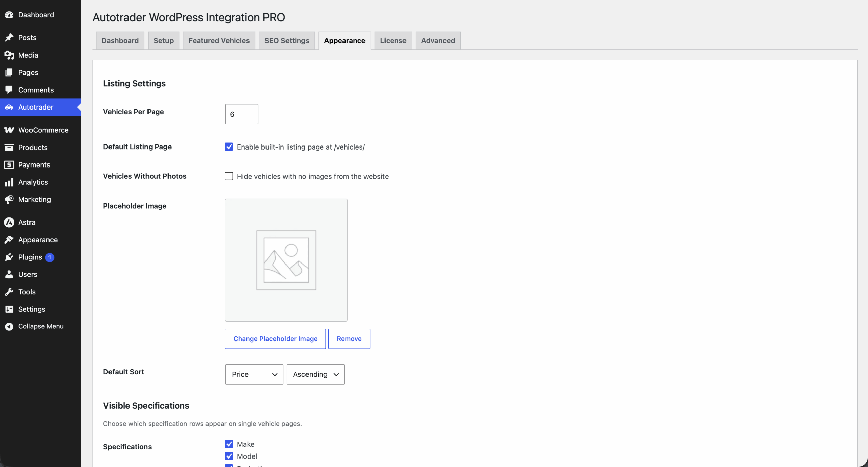
Task: Click the Default Sort label
Action: [x=124, y=372]
